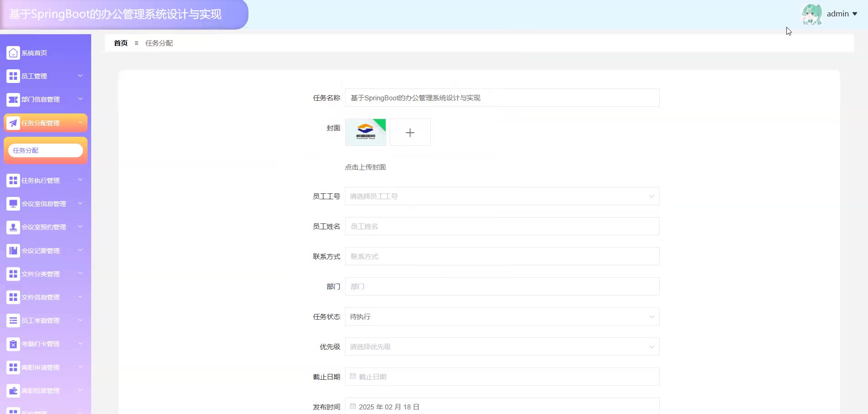Open the employee ID dropdown
This screenshot has width=868, height=414.
click(501, 196)
